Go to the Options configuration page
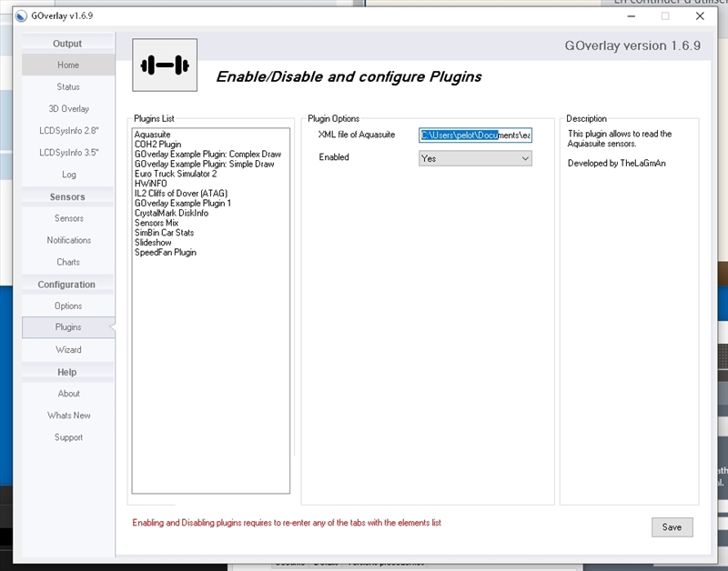 (67, 306)
